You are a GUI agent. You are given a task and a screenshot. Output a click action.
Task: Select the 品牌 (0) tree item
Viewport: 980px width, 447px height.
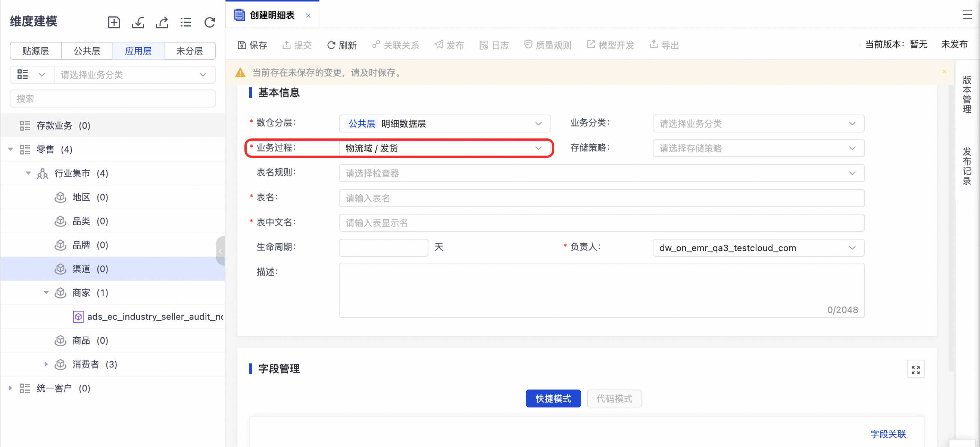113,245
